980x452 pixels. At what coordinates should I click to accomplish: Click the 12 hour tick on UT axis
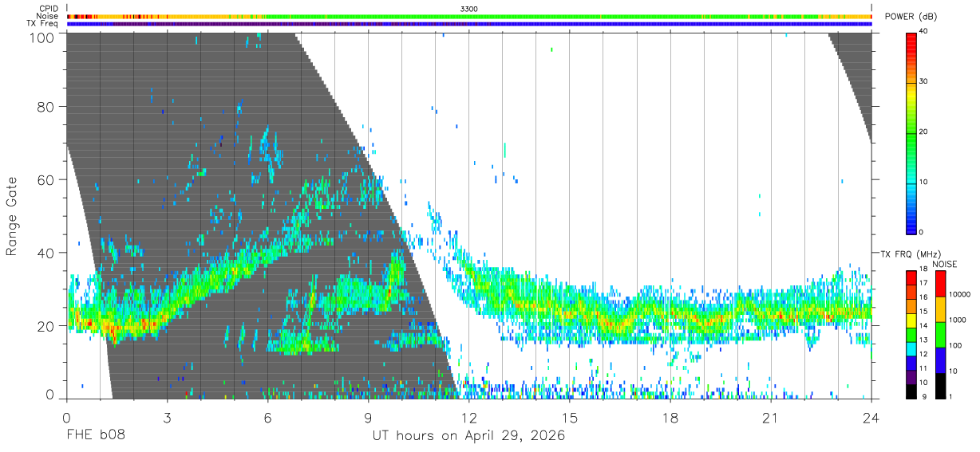pyautogui.click(x=469, y=418)
